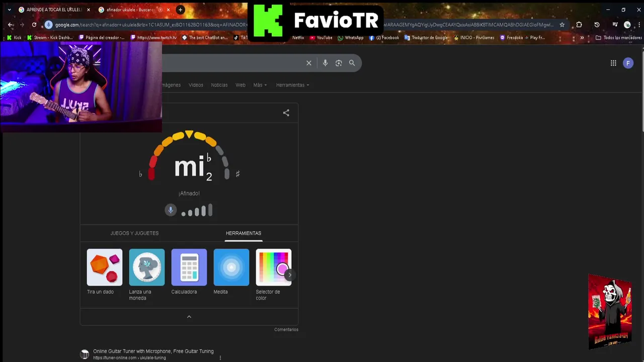The height and width of the screenshot is (362, 644).
Task: Open the Netflix bookmark
Action: (298, 38)
